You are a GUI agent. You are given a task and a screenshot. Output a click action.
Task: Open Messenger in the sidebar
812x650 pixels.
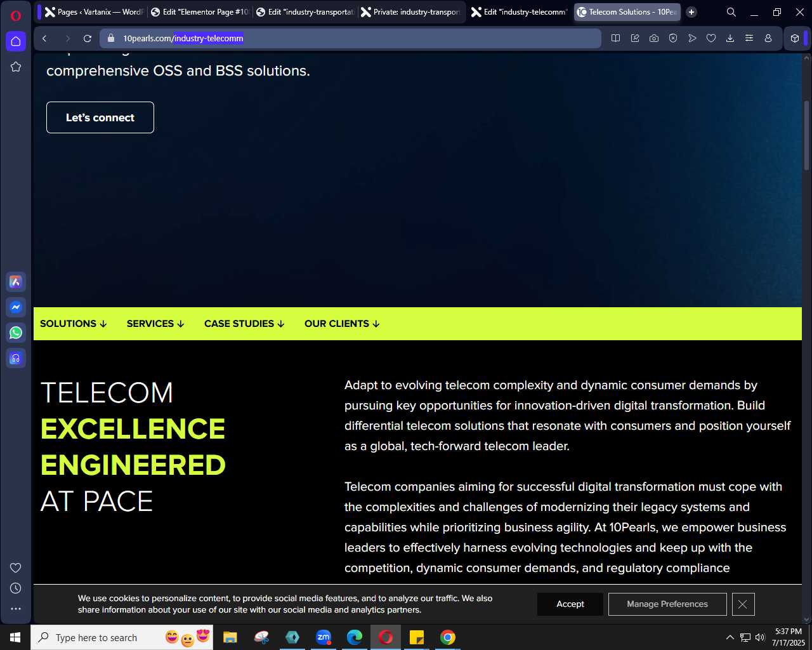pos(16,307)
